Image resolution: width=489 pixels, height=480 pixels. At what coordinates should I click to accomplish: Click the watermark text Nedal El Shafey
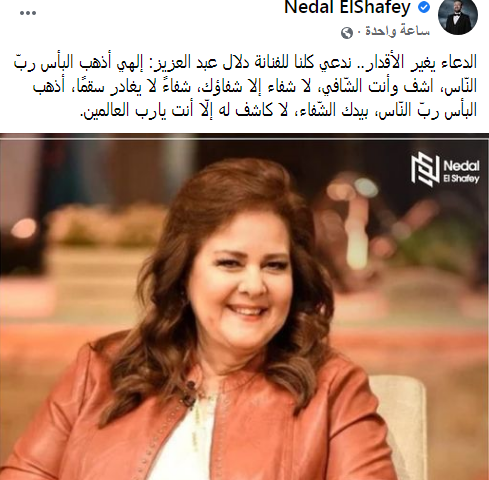462,171
